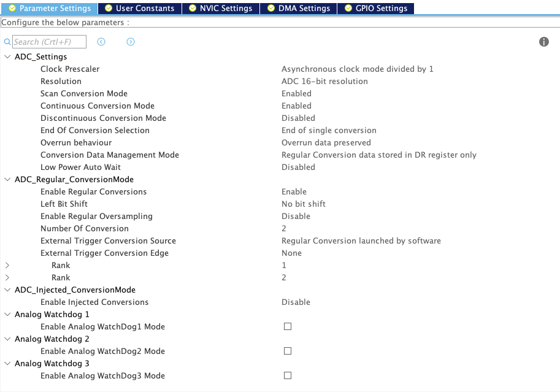Select Discontinuous Conversion Mode label
The image size is (560, 392).
(x=103, y=118)
